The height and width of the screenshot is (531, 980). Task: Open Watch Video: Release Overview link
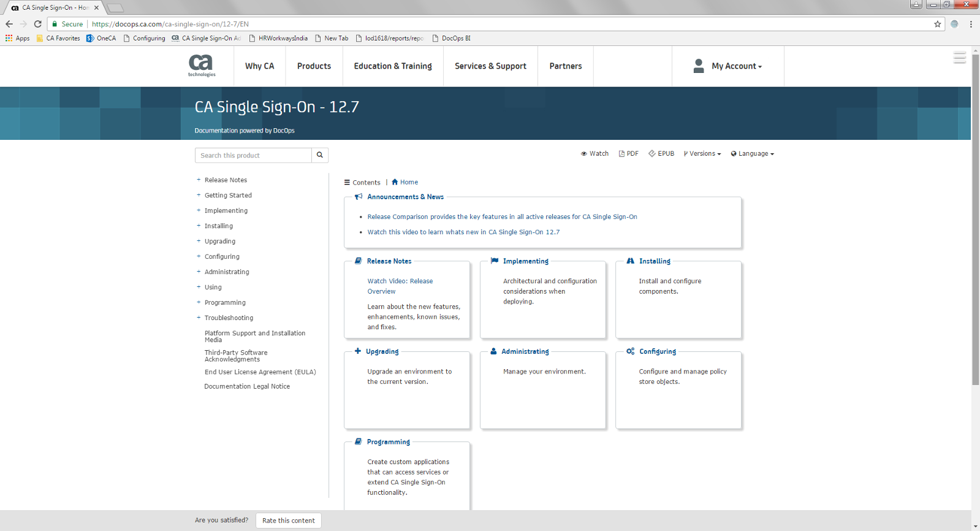400,286
